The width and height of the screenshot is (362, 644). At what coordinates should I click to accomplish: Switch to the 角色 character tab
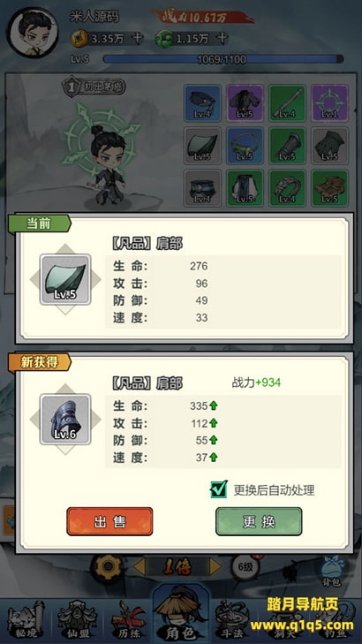tap(181, 615)
